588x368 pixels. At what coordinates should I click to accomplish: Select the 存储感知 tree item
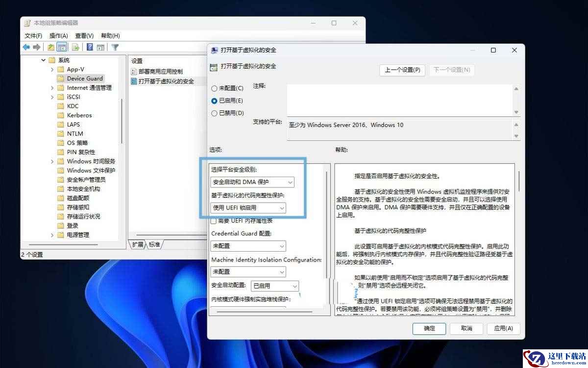click(x=78, y=208)
